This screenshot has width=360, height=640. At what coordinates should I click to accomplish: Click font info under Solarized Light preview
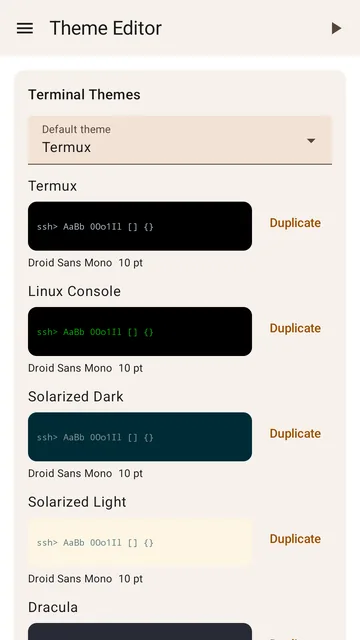pos(85,579)
